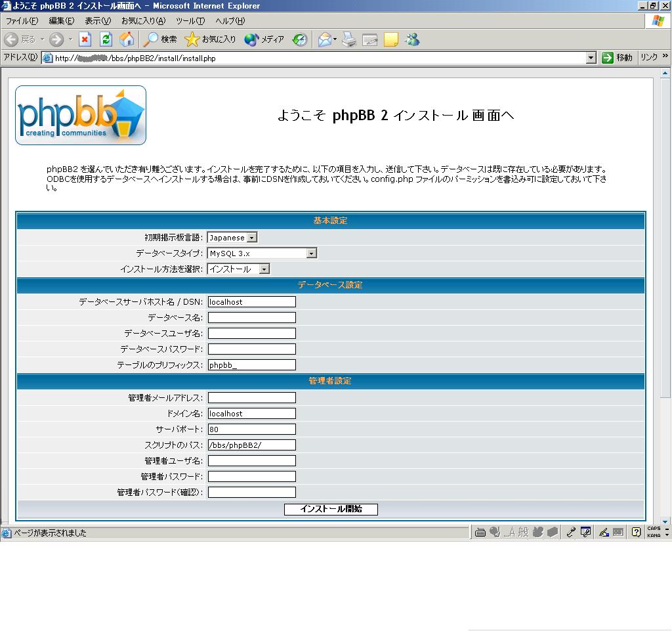The height and width of the screenshot is (637, 672).
Task: Open the Edit (編集) menu
Action: click(61, 20)
